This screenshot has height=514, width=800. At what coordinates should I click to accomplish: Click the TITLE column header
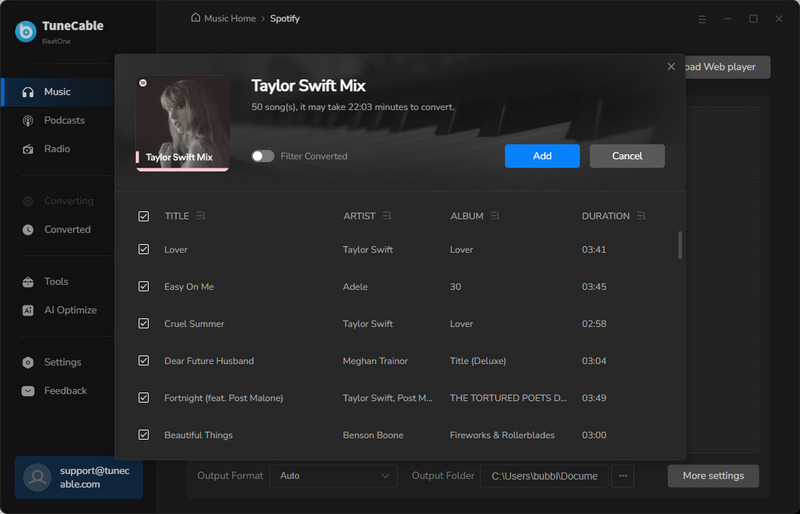point(177,216)
